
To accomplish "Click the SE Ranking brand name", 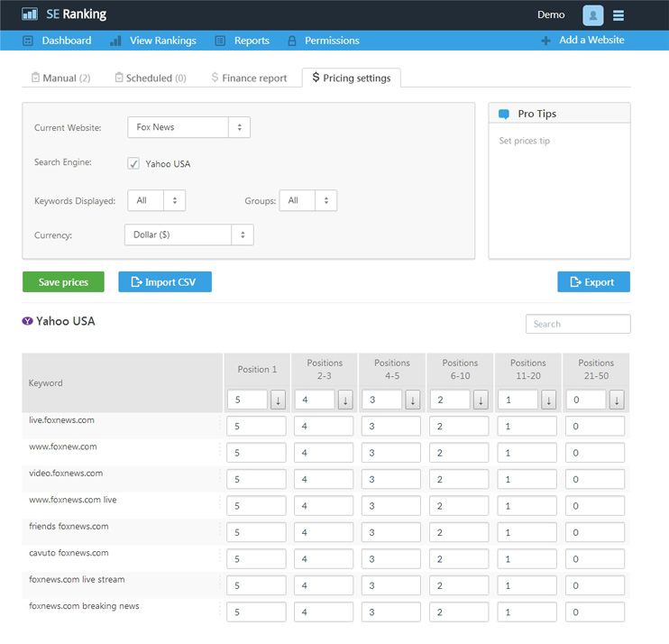I will 77,14.
